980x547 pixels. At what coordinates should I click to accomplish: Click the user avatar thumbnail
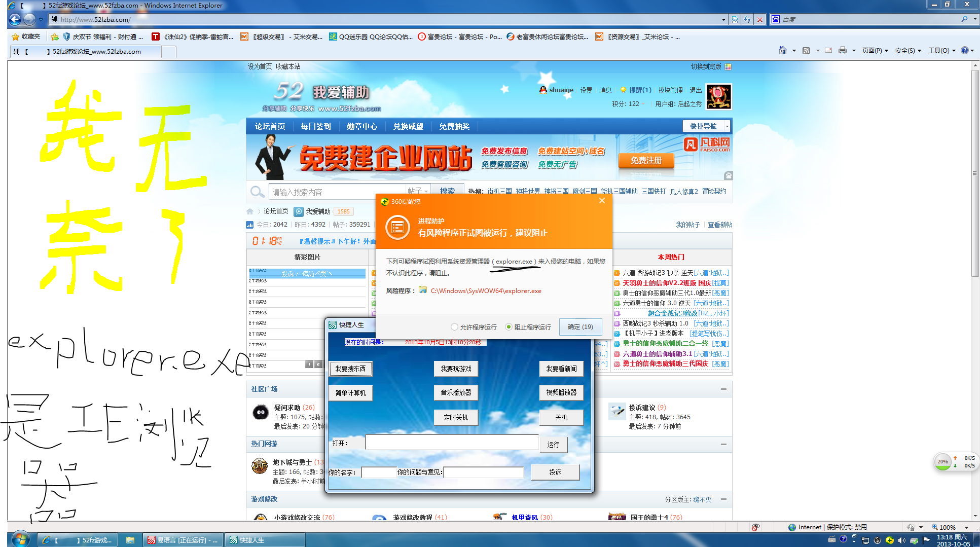[x=719, y=96]
